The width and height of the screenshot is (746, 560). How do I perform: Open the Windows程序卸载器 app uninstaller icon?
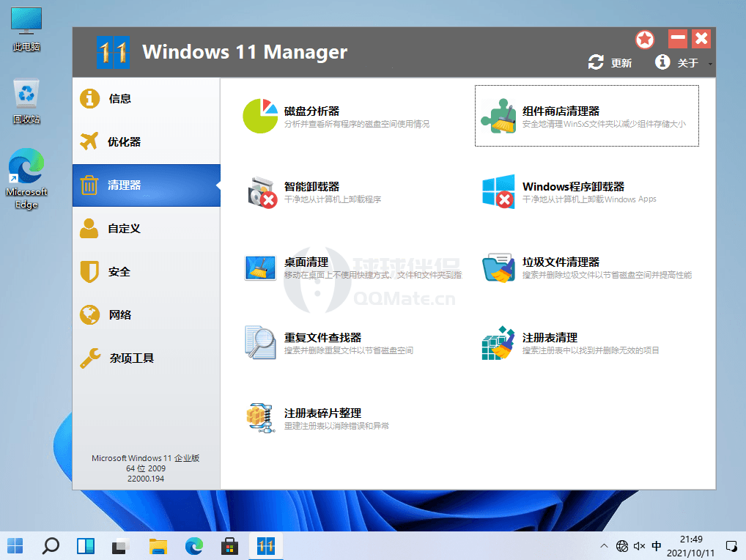coord(498,192)
